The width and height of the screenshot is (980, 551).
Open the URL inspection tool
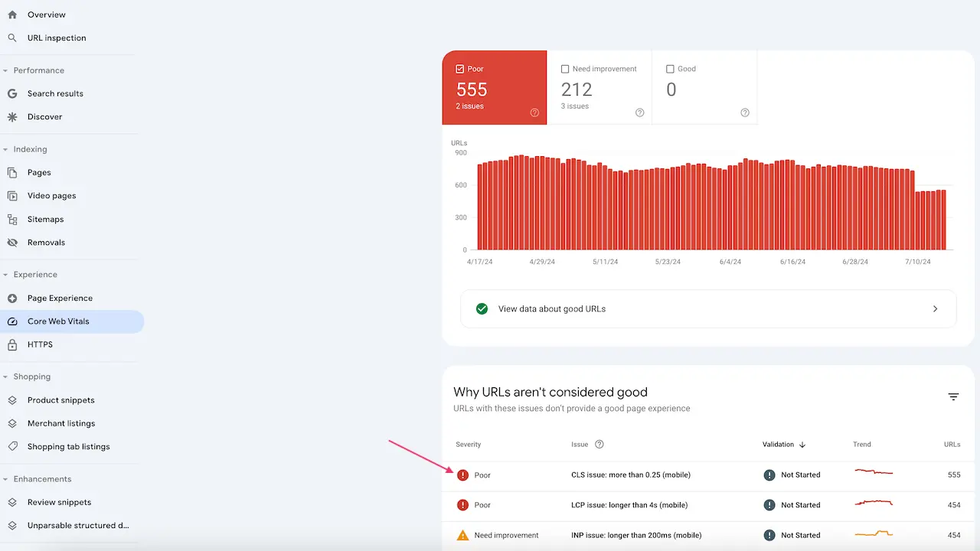coord(57,37)
